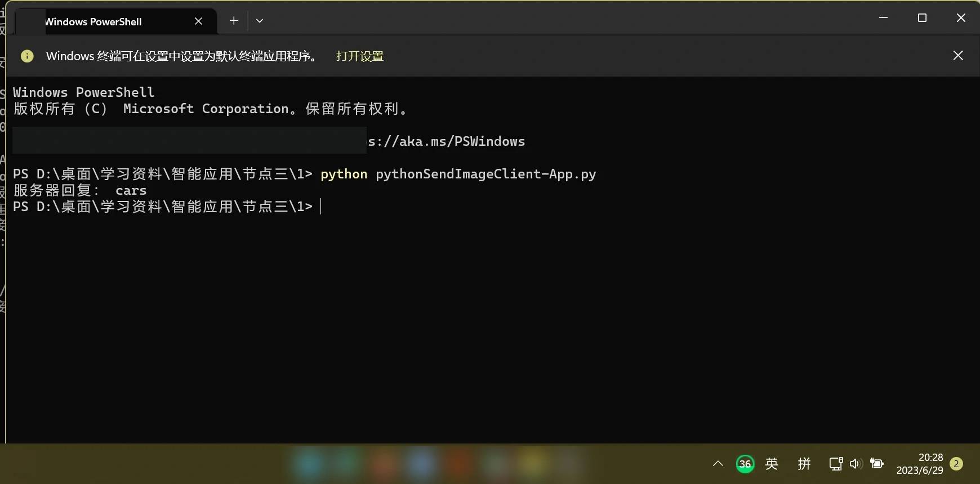This screenshot has width=980, height=484.
Task: Expand the new tab profile dropdown
Action: pyautogui.click(x=260, y=21)
